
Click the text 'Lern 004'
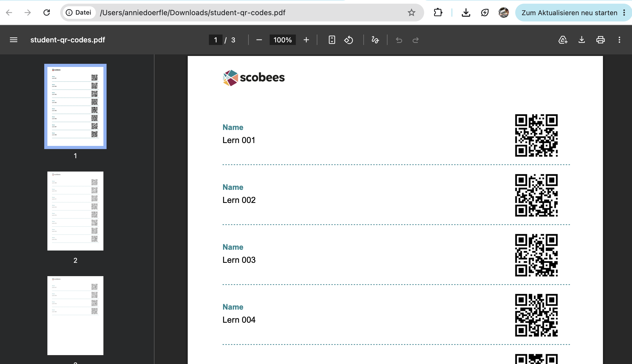click(x=239, y=320)
